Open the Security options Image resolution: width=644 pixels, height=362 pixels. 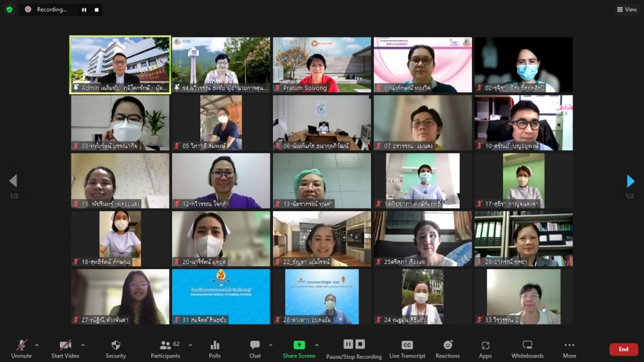coord(115,348)
